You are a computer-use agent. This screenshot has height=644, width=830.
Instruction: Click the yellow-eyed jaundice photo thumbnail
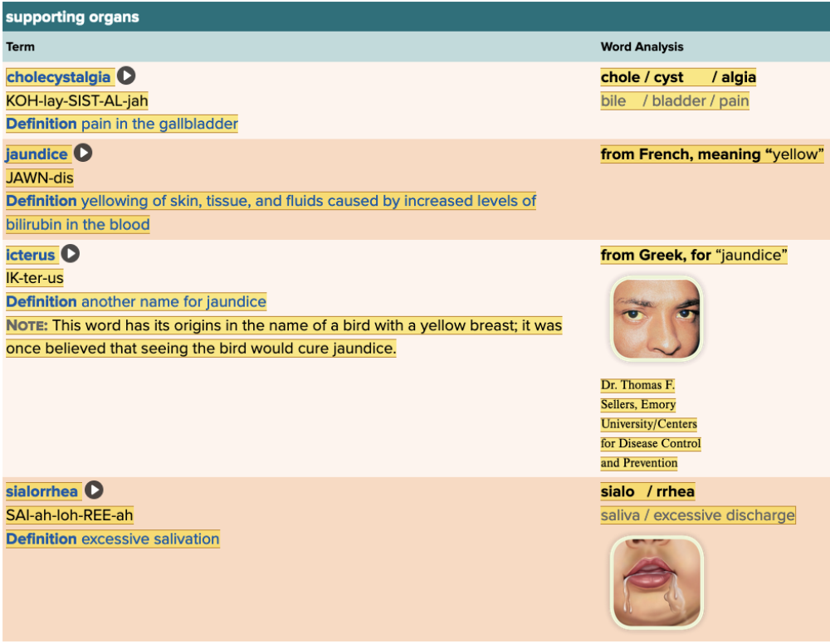[x=657, y=319]
